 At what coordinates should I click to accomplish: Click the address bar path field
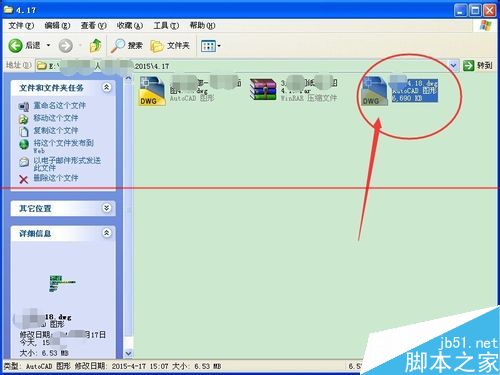[x=242, y=66]
